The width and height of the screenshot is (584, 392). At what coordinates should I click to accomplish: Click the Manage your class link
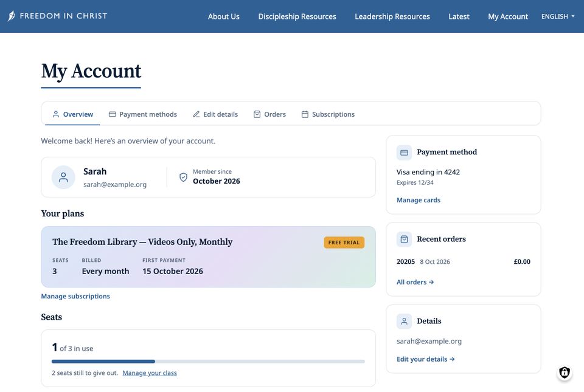150,373
